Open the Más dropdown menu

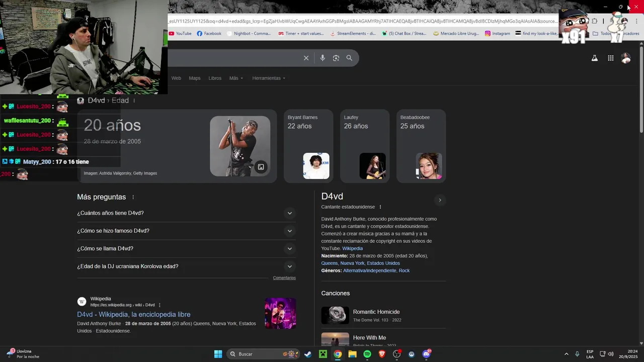(x=236, y=78)
